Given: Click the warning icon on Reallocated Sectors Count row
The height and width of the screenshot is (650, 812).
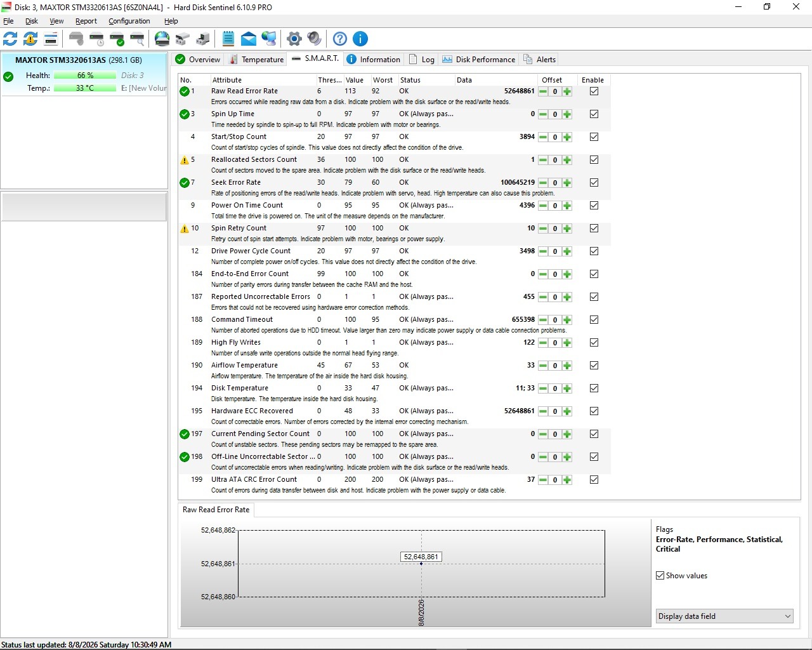Looking at the screenshot, I should pyautogui.click(x=185, y=160).
